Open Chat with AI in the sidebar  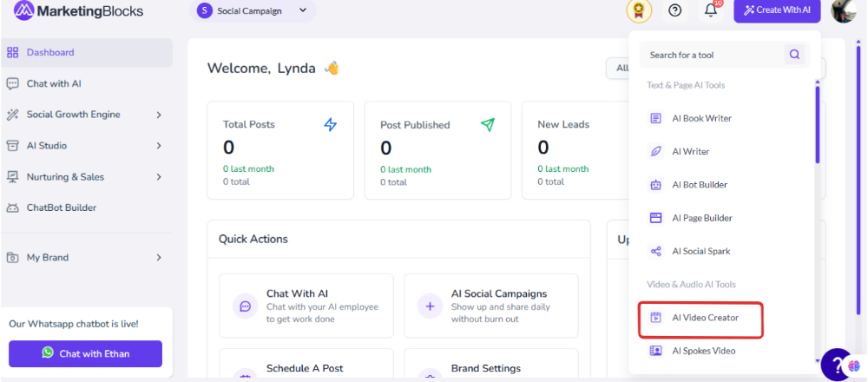(x=87, y=83)
